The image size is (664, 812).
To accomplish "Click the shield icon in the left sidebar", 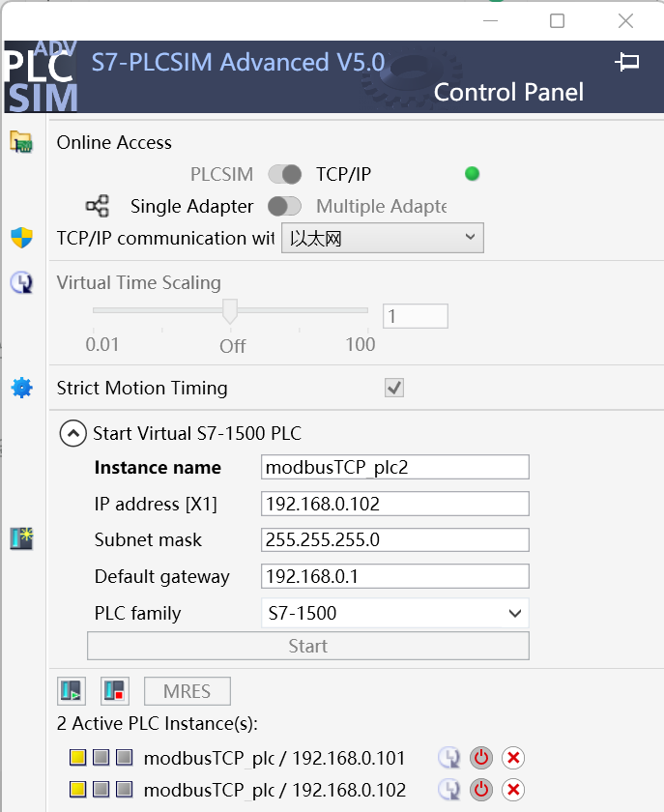I will tap(21, 238).
